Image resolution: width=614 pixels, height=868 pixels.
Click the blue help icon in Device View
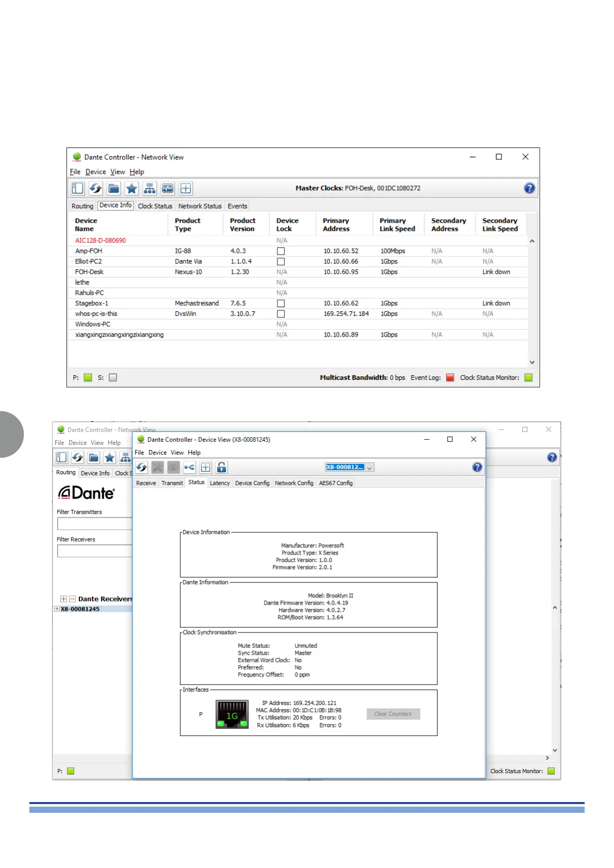477,467
